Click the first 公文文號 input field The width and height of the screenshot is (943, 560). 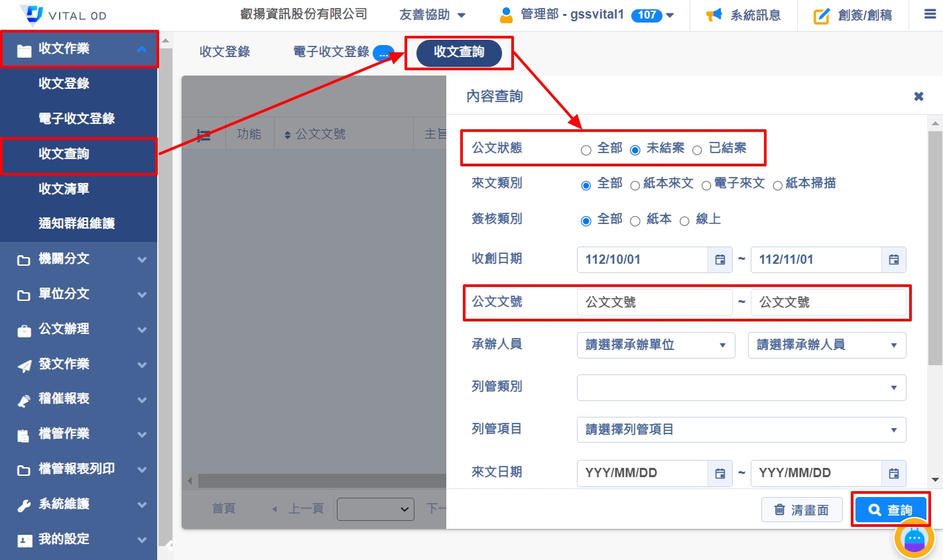[x=654, y=303]
